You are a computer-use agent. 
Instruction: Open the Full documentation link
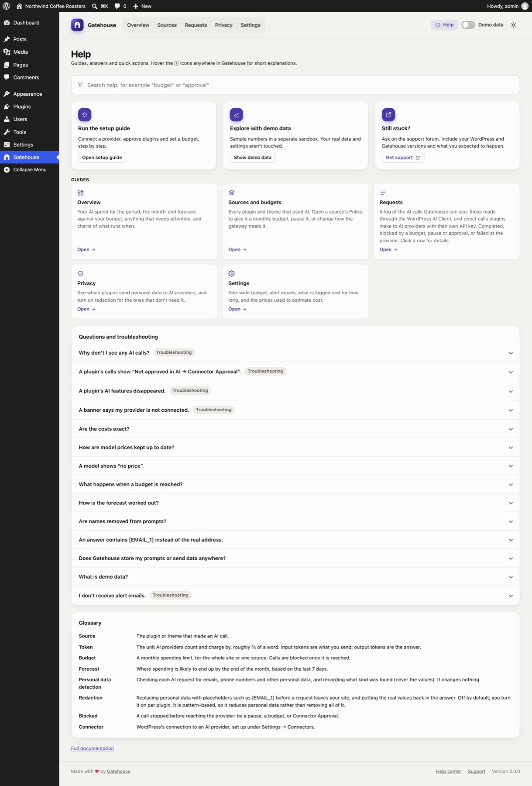point(93,748)
